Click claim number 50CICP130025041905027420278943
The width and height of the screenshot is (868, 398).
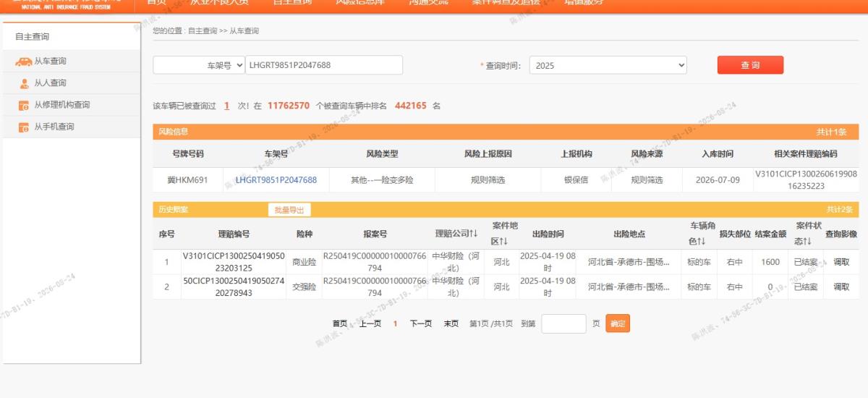point(234,287)
